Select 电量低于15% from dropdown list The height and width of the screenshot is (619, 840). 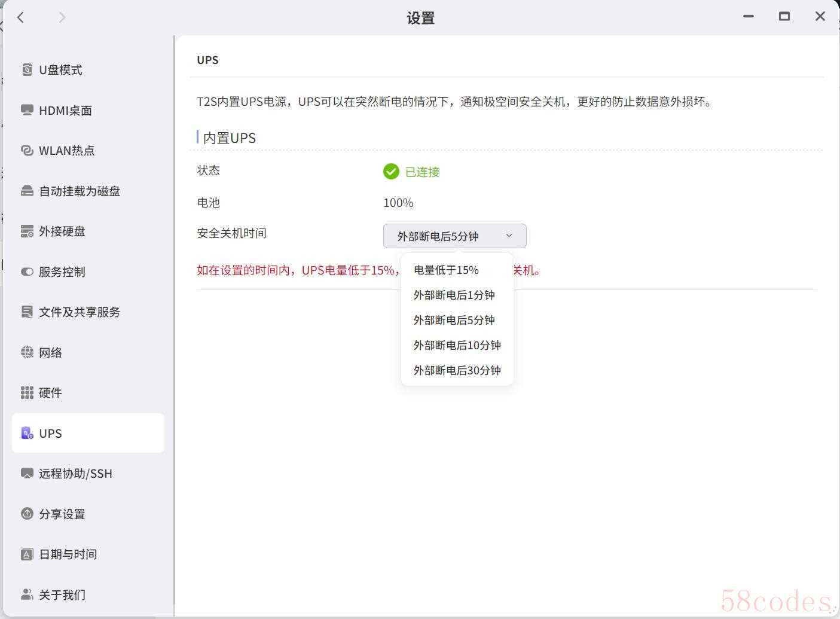446,270
